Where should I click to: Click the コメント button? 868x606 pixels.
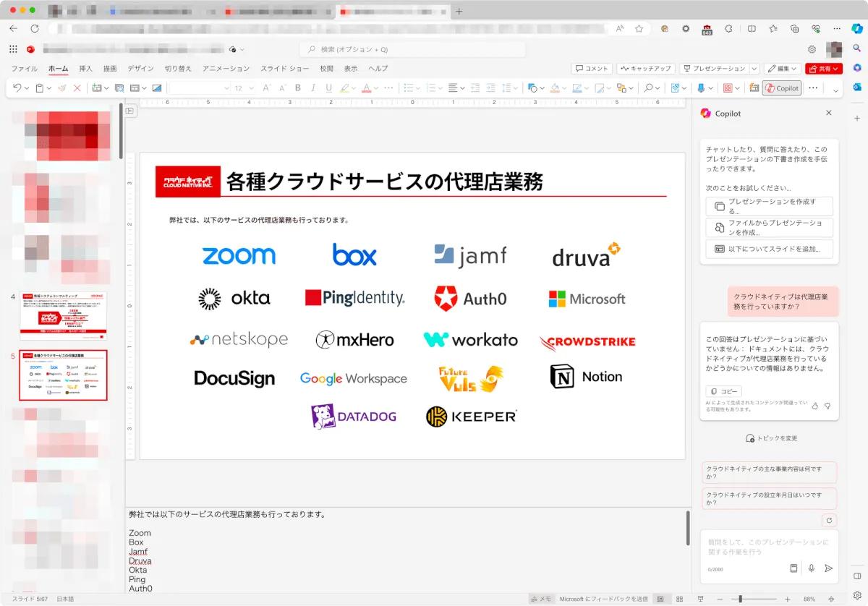point(592,69)
